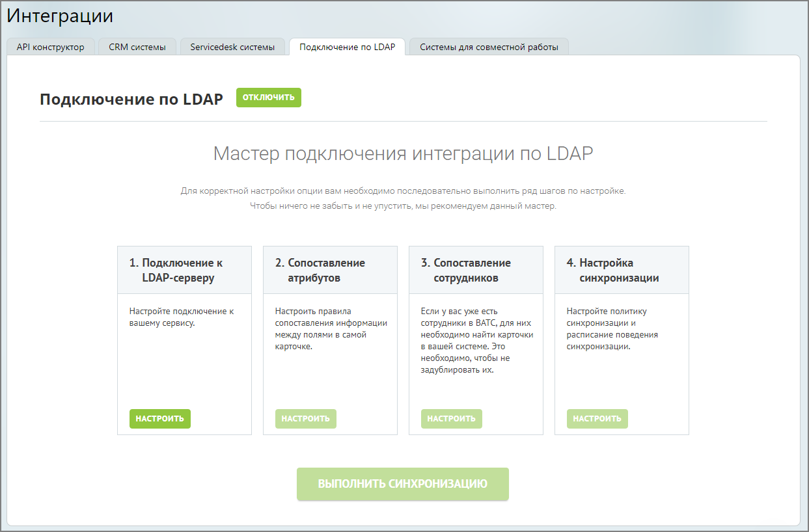Click card title 4. Настройка синхронизации

614,271
